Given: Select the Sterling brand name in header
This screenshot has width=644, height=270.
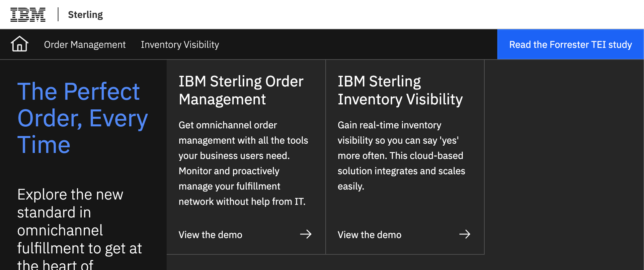Looking at the screenshot, I should [x=85, y=15].
